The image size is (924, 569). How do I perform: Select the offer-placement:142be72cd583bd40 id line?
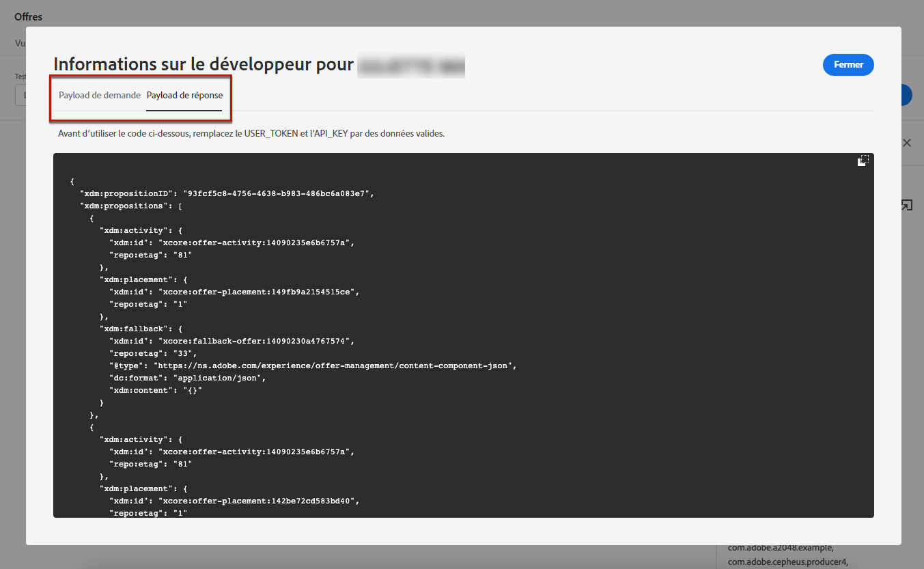pos(234,501)
